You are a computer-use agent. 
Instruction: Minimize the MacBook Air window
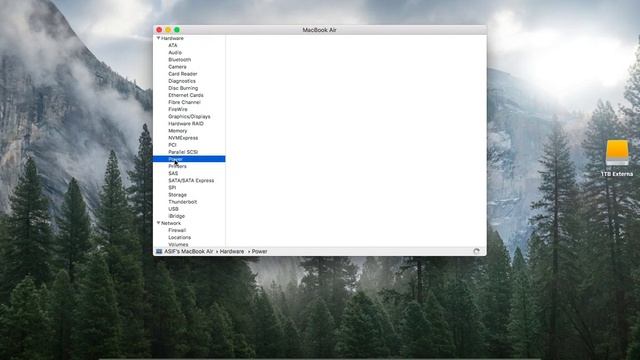[168, 30]
